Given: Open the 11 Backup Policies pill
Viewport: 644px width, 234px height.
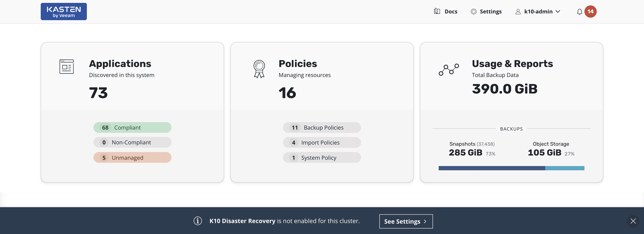Looking at the screenshot, I should tap(322, 127).
